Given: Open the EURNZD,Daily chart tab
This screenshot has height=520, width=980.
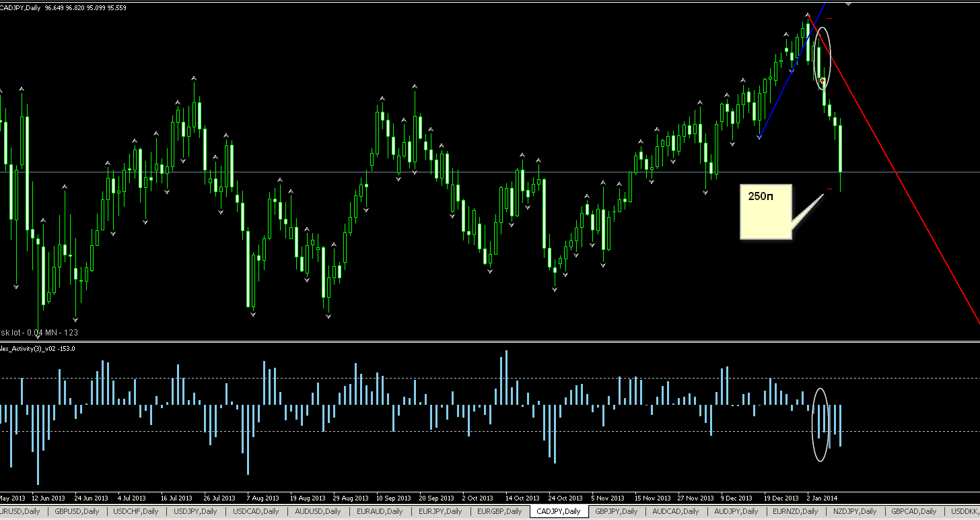Looking at the screenshot, I should coord(796,512).
